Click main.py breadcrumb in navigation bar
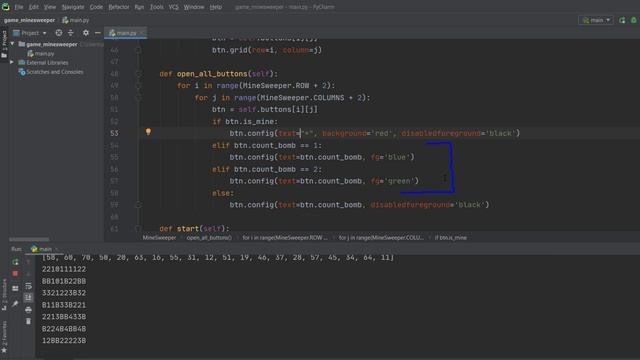This screenshot has width=640, height=360. (x=76, y=20)
